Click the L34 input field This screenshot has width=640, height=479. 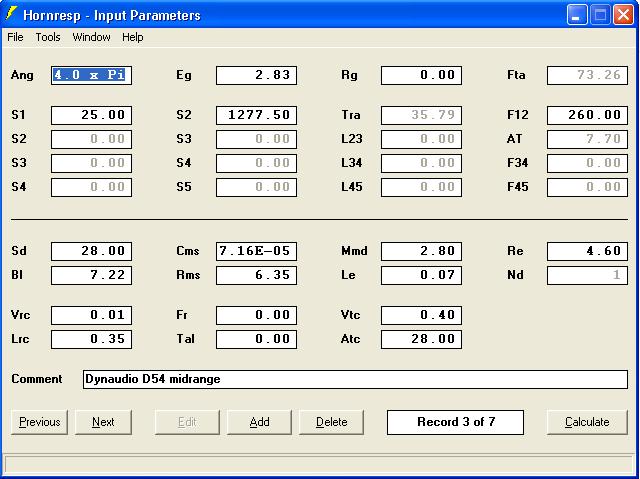(421, 163)
